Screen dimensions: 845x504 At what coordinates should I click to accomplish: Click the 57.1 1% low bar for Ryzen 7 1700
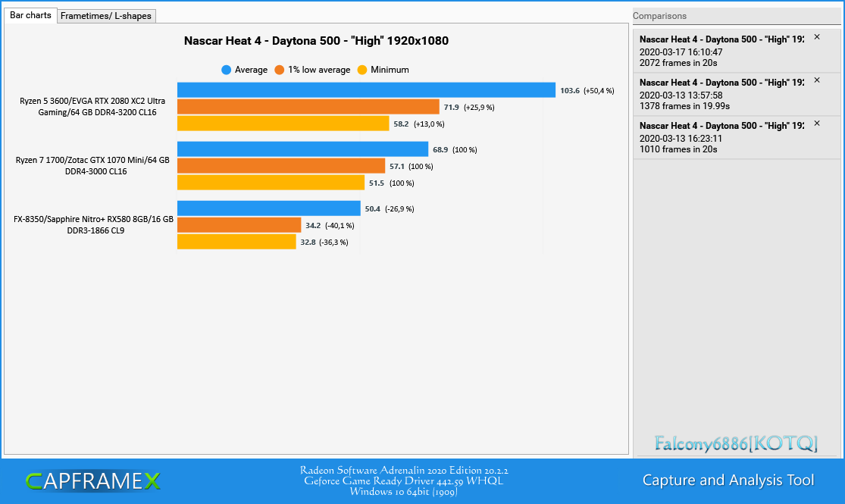point(281,166)
